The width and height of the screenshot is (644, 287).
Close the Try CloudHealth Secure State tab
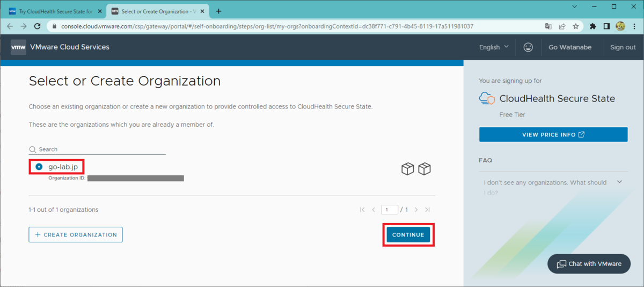pos(99,11)
